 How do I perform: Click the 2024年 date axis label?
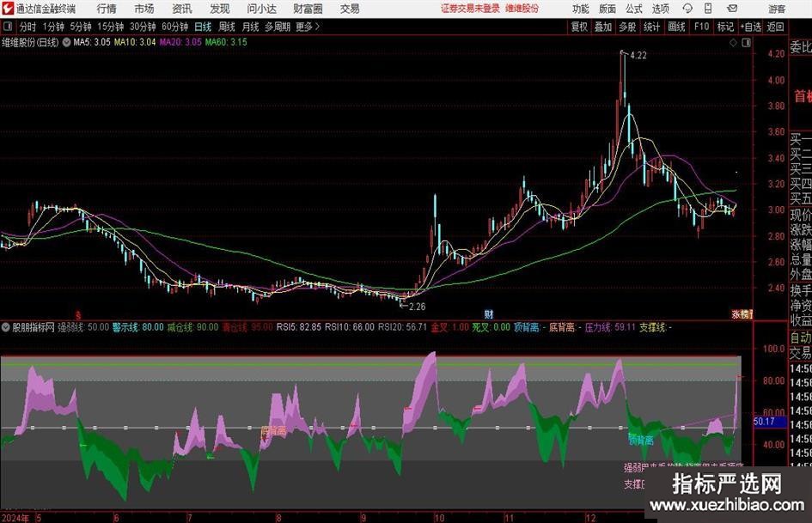coord(15,518)
